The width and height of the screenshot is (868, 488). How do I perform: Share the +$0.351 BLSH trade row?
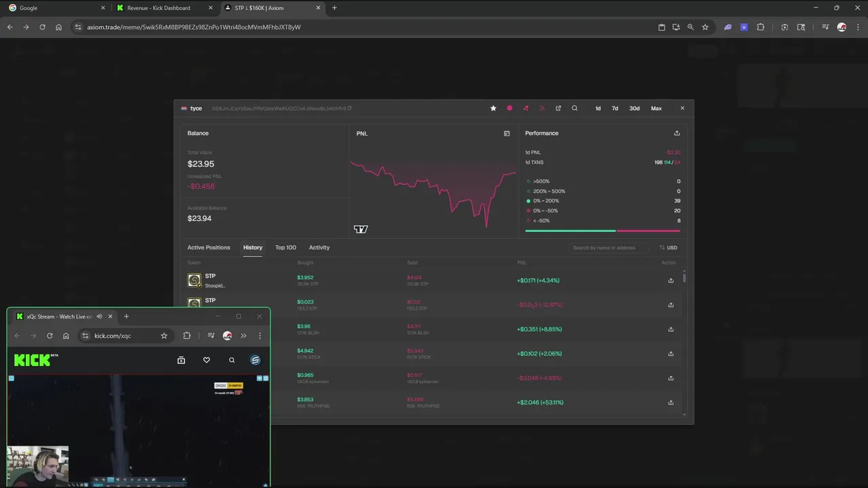(x=671, y=329)
